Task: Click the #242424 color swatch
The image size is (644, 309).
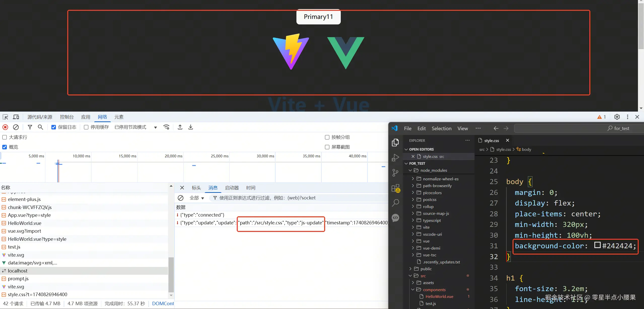Action: 597,245
